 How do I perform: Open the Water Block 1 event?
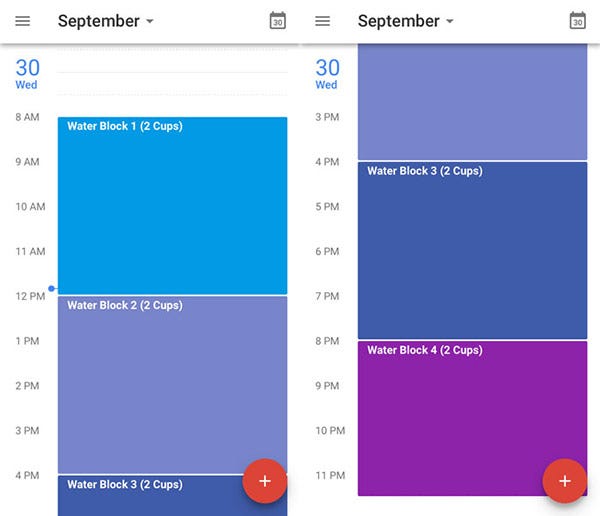click(x=172, y=205)
